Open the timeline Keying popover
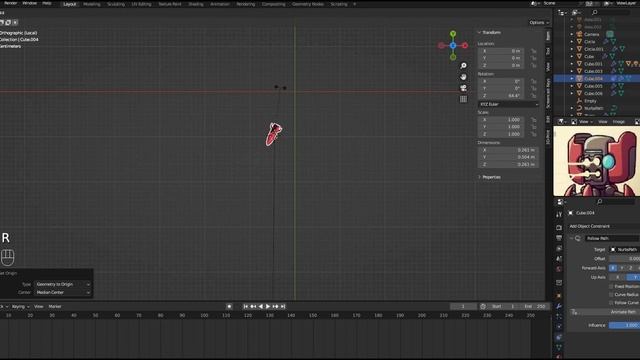 20,307
